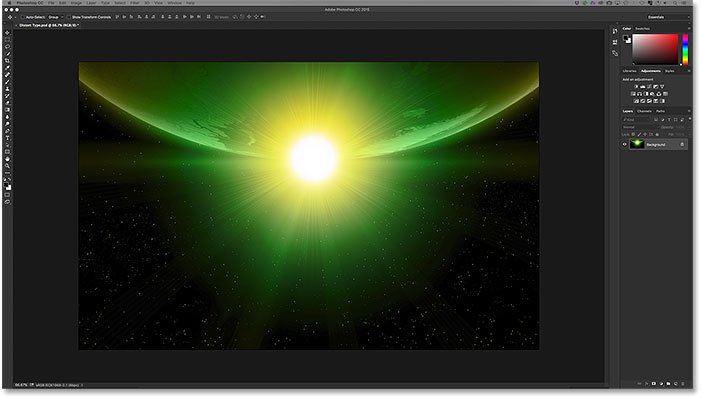
Task: Add a Levels adjustment
Action: [642, 86]
